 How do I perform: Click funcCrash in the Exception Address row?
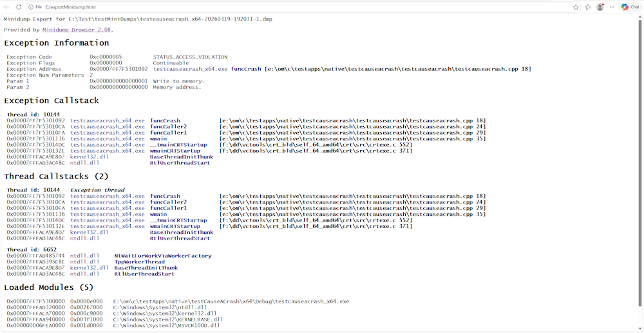click(x=246, y=69)
